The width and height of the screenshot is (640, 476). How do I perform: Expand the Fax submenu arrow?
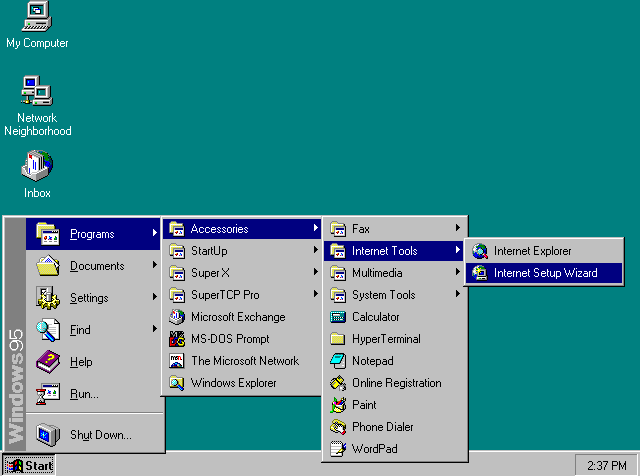coord(458,228)
